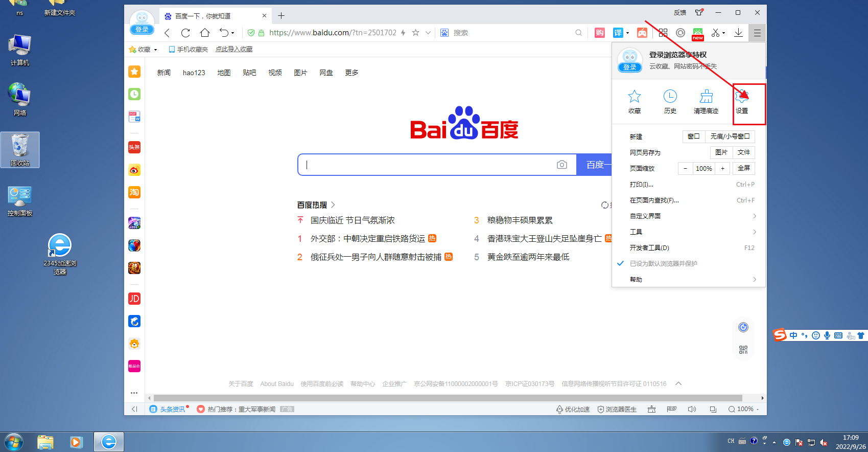Expand the 自定义界面 submenu
Image resolution: width=868 pixels, height=452 pixels.
(x=689, y=216)
